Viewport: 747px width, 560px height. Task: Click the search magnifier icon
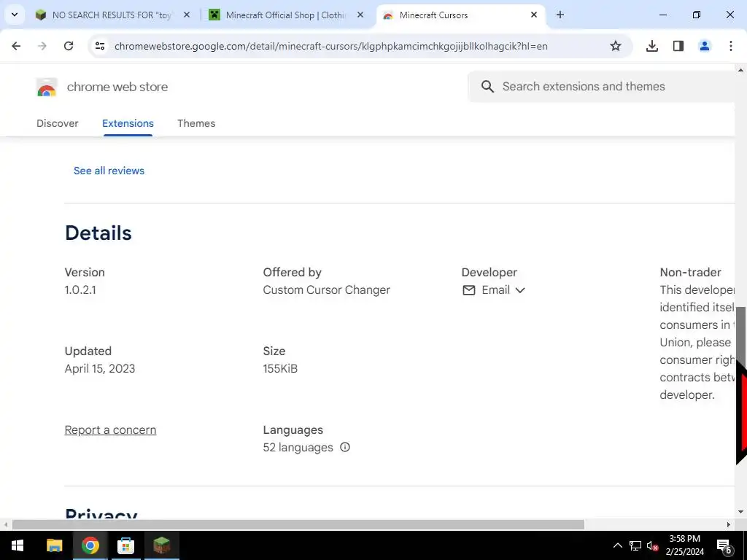click(x=487, y=86)
